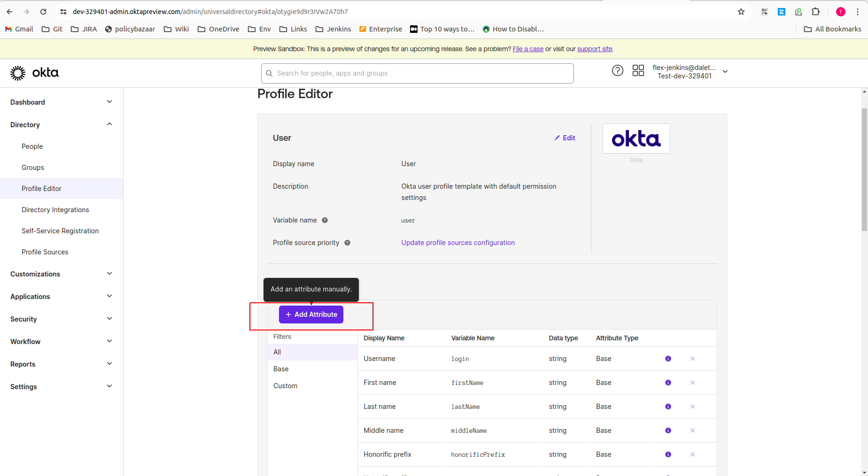Screen dimensions: 868x476
Task: Remove the Last name attribute with X
Action: 692,407
